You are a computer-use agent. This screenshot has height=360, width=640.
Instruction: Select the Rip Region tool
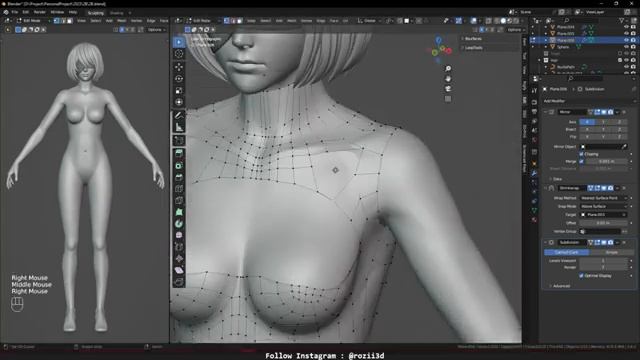179,282
